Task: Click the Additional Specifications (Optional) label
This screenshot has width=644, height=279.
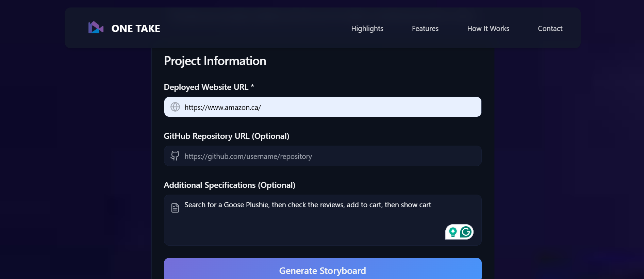Action: click(x=230, y=185)
